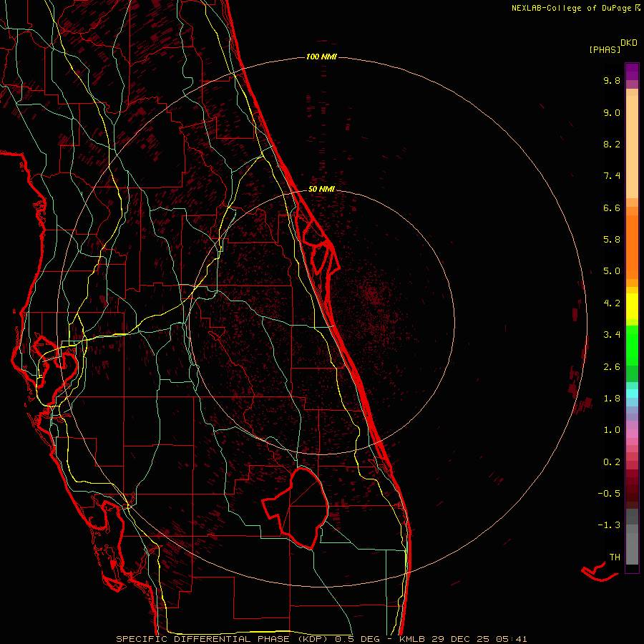Click the DKD legend heading
The image size is (644, 644).
click(x=628, y=43)
